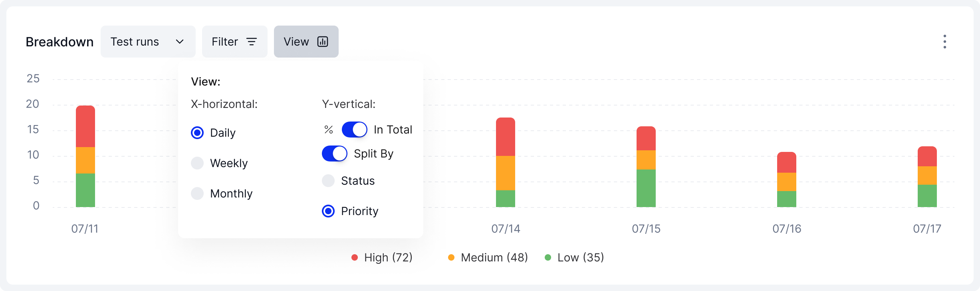The width and height of the screenshot is (980, 291).
Task: Click the red segment of 07/11 bar
Action: coord(85,126)
